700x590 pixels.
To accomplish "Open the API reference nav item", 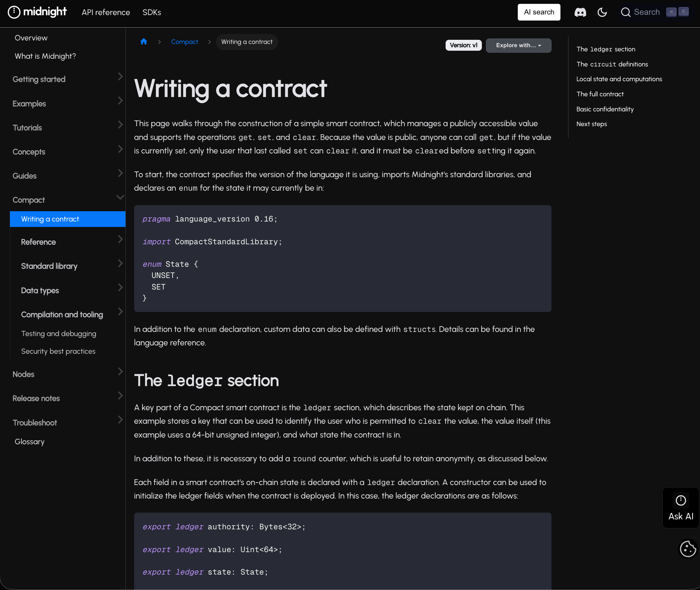I will [106, 13].
